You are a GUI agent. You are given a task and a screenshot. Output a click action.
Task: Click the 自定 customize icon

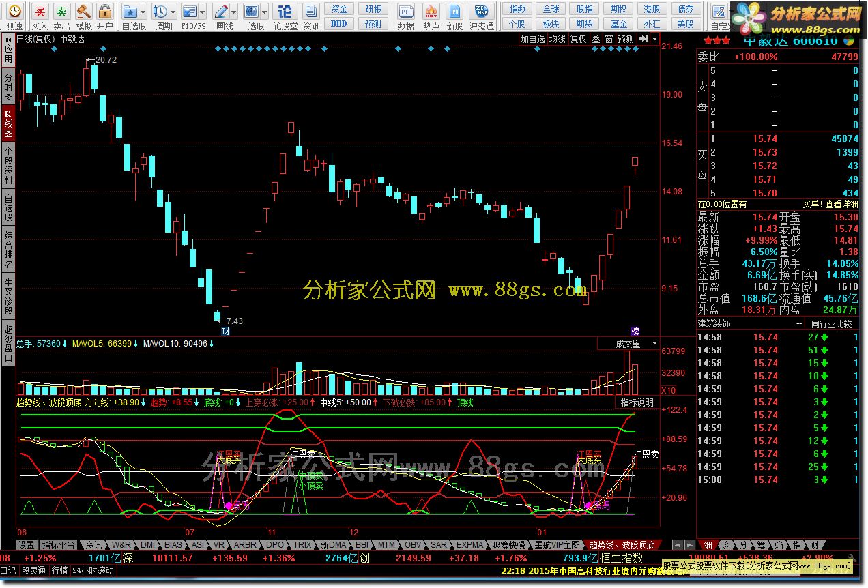719,16
